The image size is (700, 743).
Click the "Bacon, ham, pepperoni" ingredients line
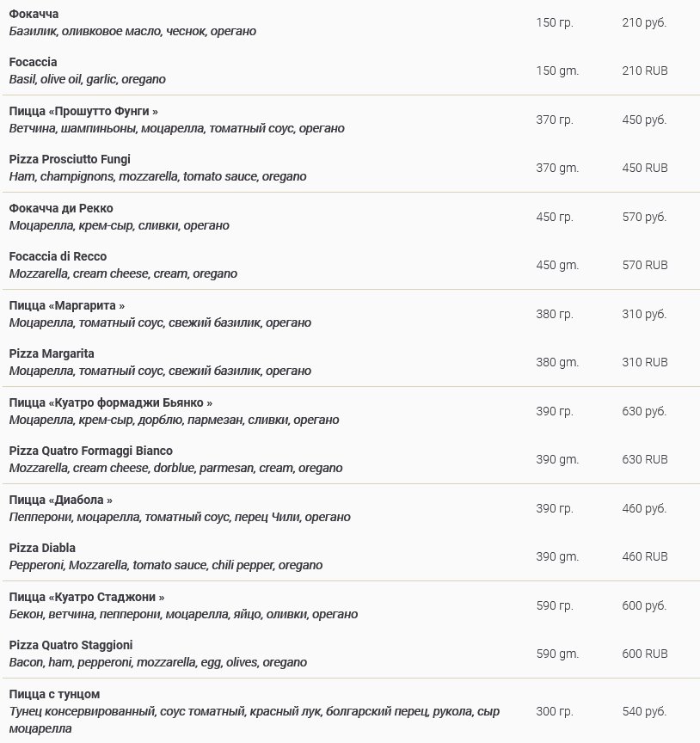click(157, 662)
